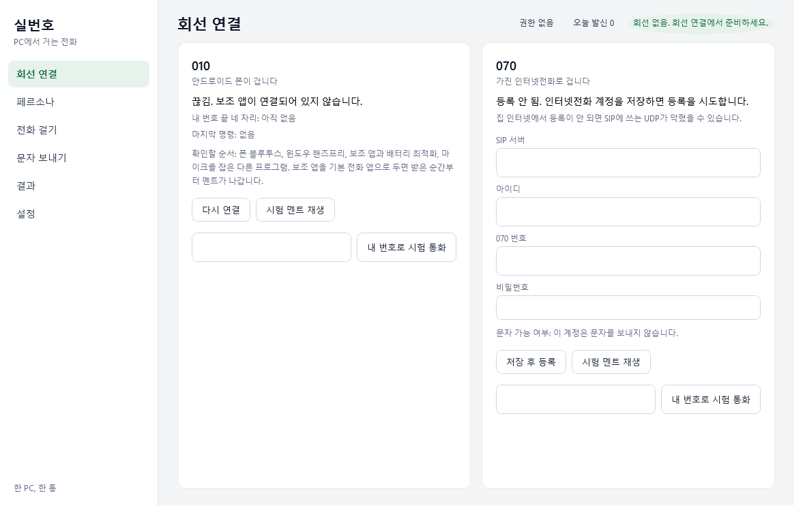The width and height of the screenshot is (805, 532).
Task: Play 시험 멘트 재생 in the 070 card
Action: pos(611,362)
